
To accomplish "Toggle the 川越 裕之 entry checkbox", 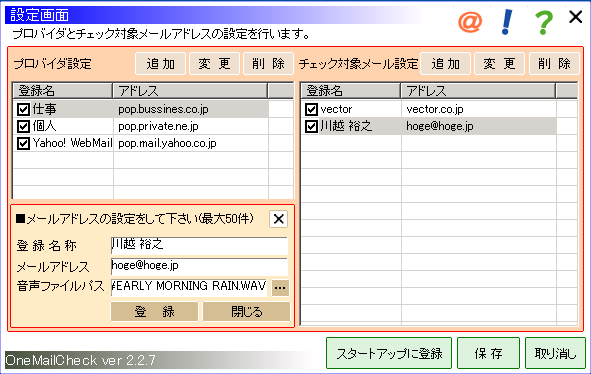I will tap(311, 126).
